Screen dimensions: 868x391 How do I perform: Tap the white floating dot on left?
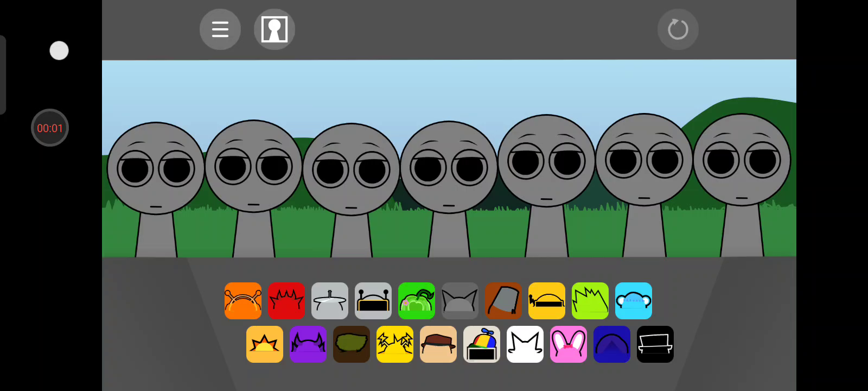[59, 51]
